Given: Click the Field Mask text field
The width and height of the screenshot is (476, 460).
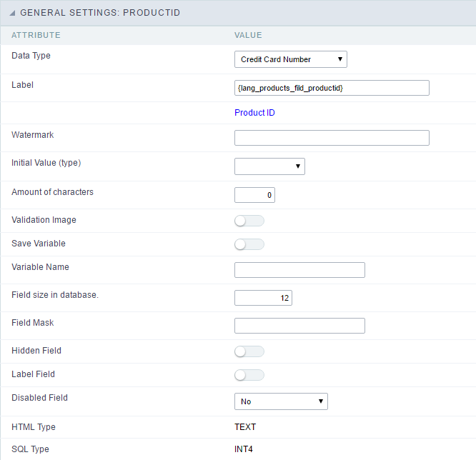Looking at the screenshot, I should 299,326.
